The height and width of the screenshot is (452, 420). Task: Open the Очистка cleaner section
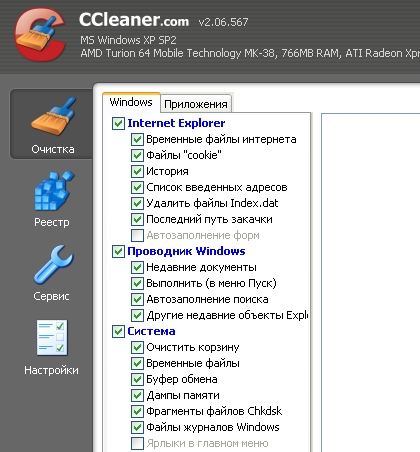coord(52,124)
